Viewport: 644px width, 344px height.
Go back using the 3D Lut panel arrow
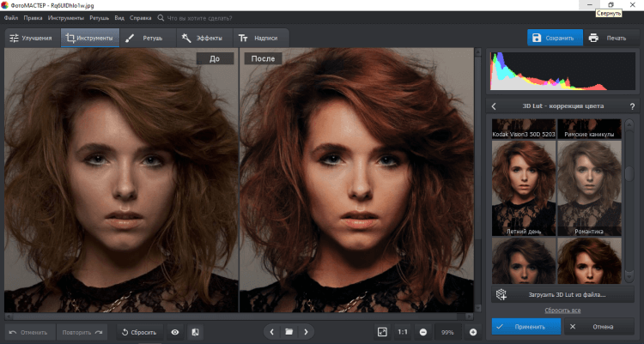point(495,106)
